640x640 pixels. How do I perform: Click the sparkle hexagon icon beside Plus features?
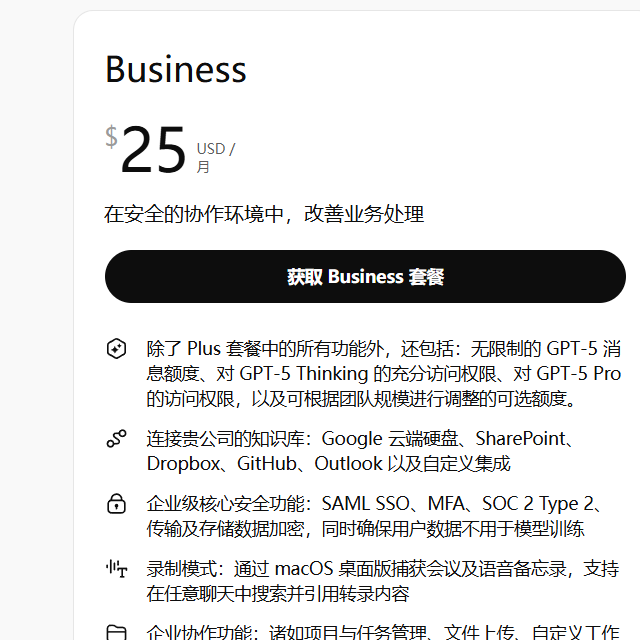click(116, 349)
